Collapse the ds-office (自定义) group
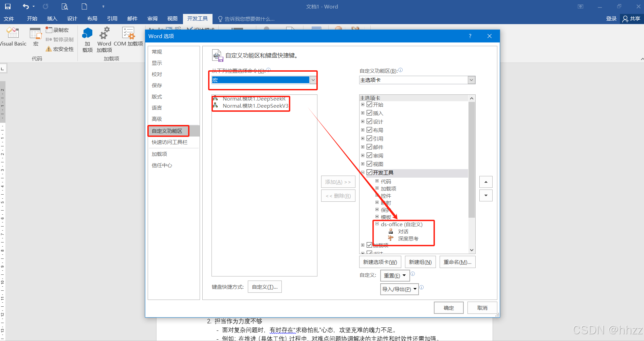Image resolution: width=644 pixels, height=341 pixels. (x=377, y=224)
